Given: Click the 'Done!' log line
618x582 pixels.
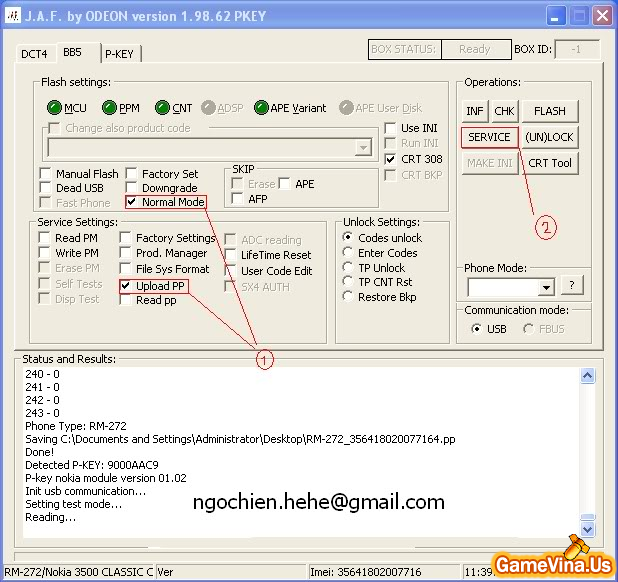Looking at the screenshot, I should click(x=39, y=452).
